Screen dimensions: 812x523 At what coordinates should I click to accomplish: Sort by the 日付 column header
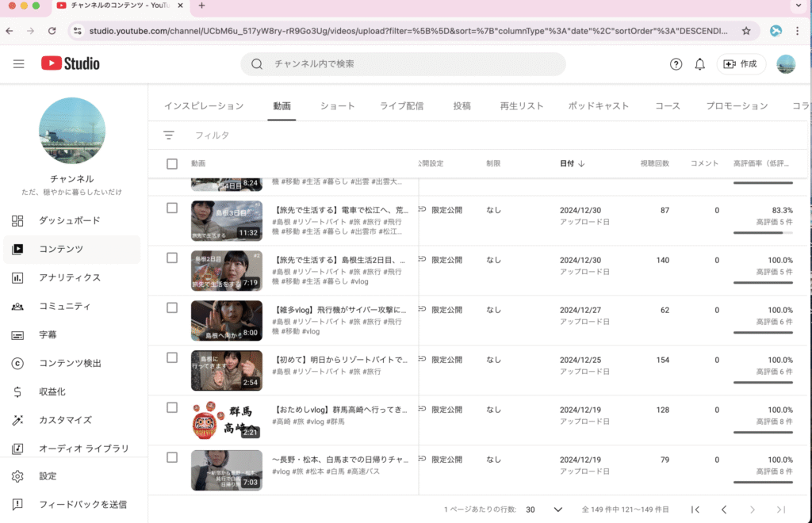coord(572,164)
